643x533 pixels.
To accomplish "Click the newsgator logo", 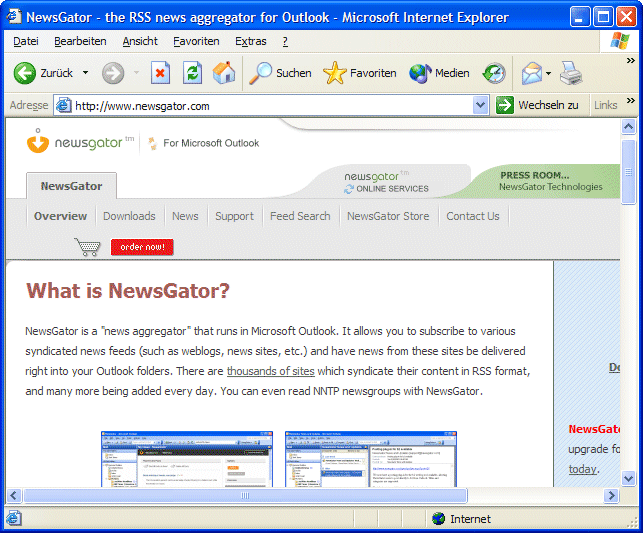I will (80, 141).
